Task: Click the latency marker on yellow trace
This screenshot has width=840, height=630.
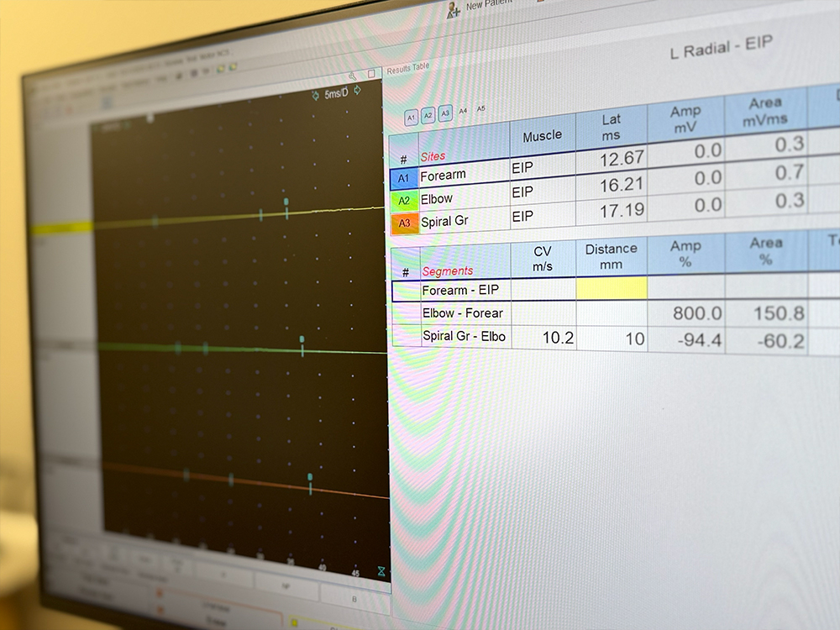Action: coord(286,202)
